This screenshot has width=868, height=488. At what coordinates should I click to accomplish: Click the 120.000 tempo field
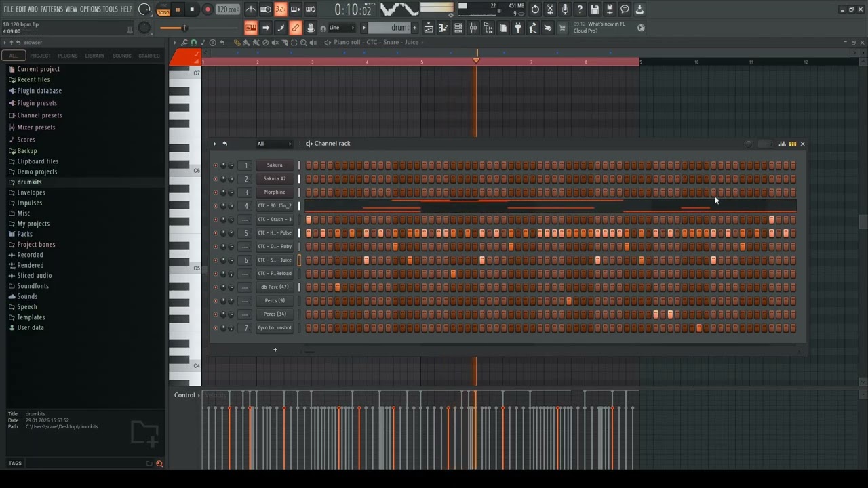pos(227,9)
